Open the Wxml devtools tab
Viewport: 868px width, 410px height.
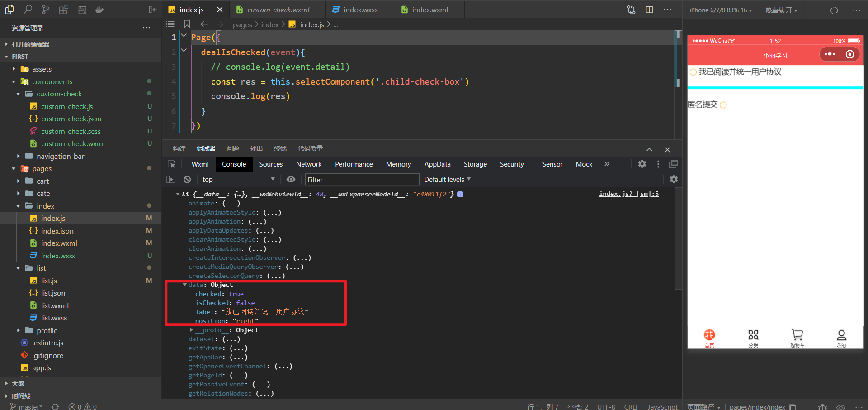click(200, 164)
